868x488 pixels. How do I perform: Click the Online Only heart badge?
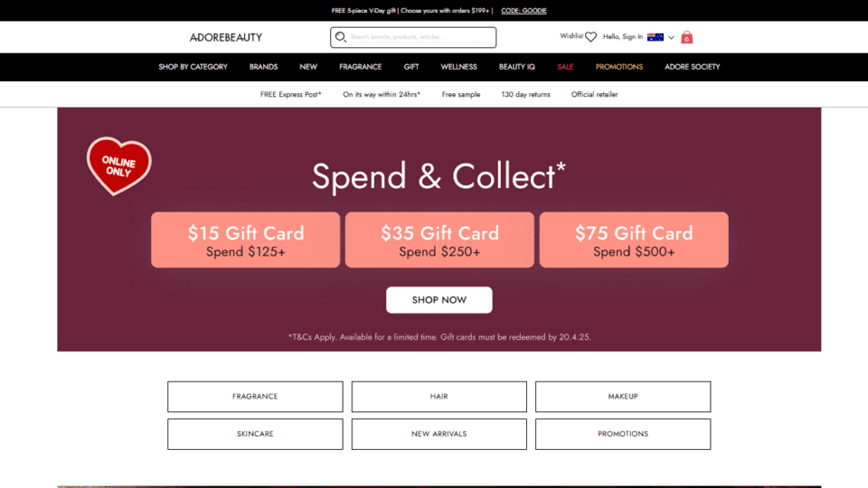(x=119, y=165)
